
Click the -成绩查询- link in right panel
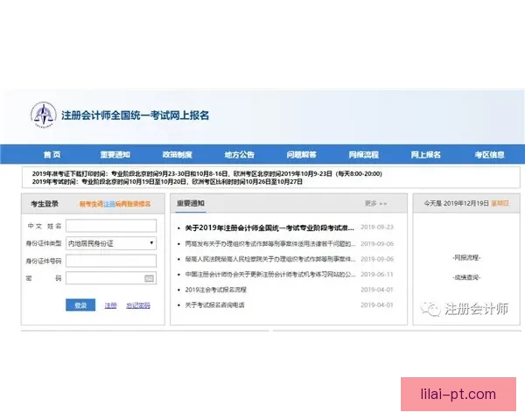[466, 277]
